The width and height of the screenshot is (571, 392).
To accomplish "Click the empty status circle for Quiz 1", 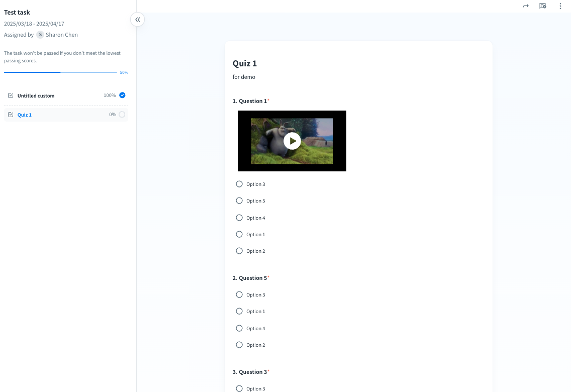I will [x=122, y=115].
